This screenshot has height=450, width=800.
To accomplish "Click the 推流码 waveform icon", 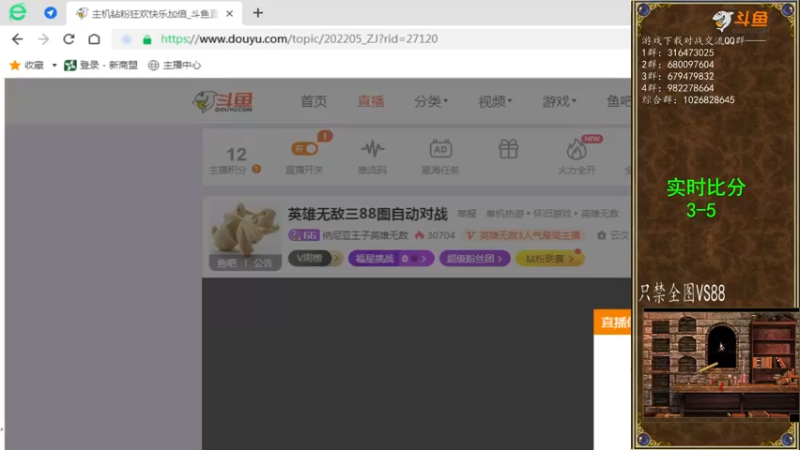I will coord(372,149).
